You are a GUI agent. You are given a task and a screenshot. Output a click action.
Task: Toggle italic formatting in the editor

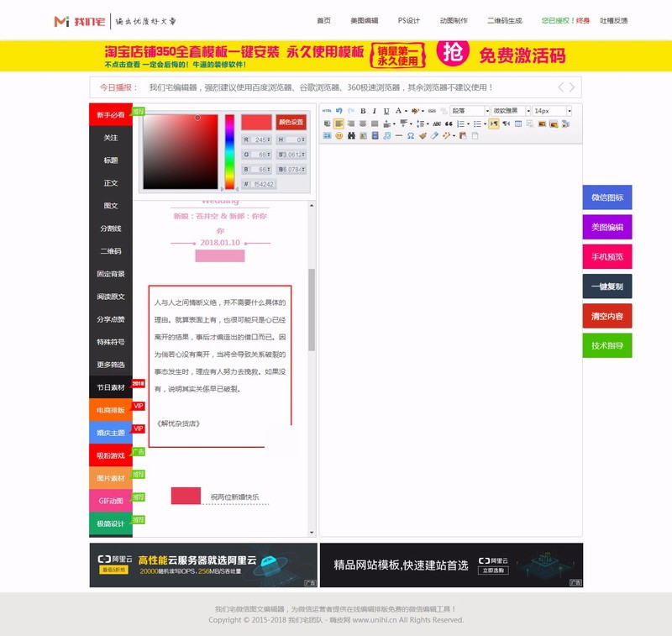coord(375,110)
